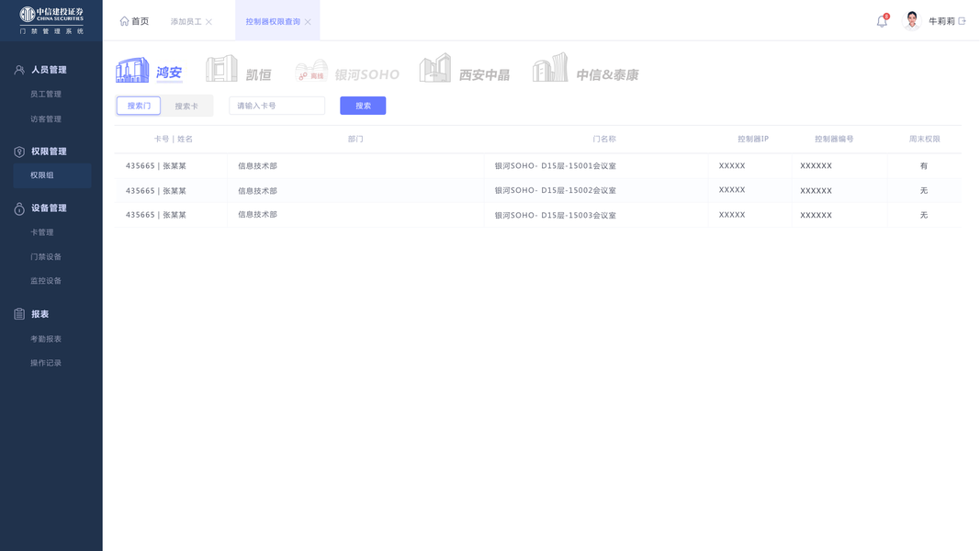Viewport: 980px width, 551px height.
Task: Open 访客管理 in sidebar
Action: click(46, 119)
